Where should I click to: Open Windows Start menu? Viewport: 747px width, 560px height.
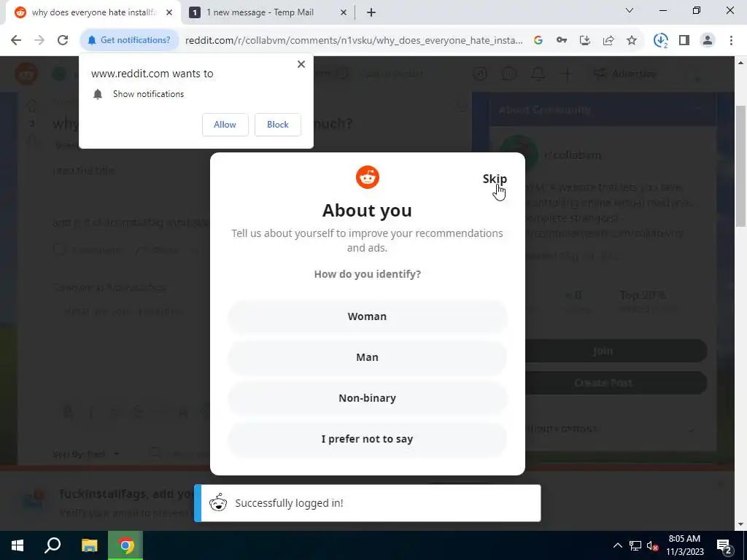tap(18, 545)
